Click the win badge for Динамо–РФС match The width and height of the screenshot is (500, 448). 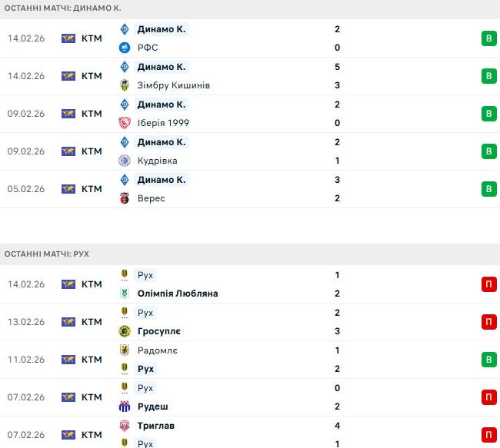pyautogui.click(x=488, y=38)
